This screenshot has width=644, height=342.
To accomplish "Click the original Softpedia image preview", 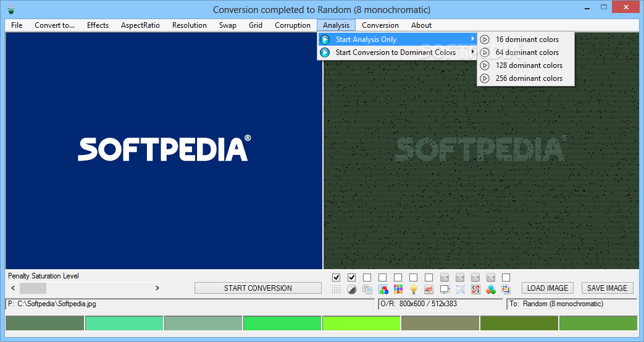I will tap(164, 151).
